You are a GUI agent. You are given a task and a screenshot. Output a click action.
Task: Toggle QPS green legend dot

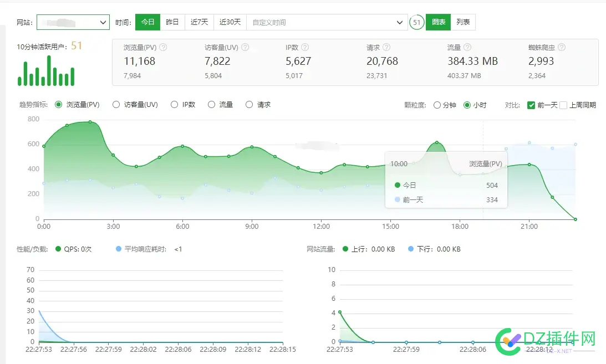[x=58, y=249]
